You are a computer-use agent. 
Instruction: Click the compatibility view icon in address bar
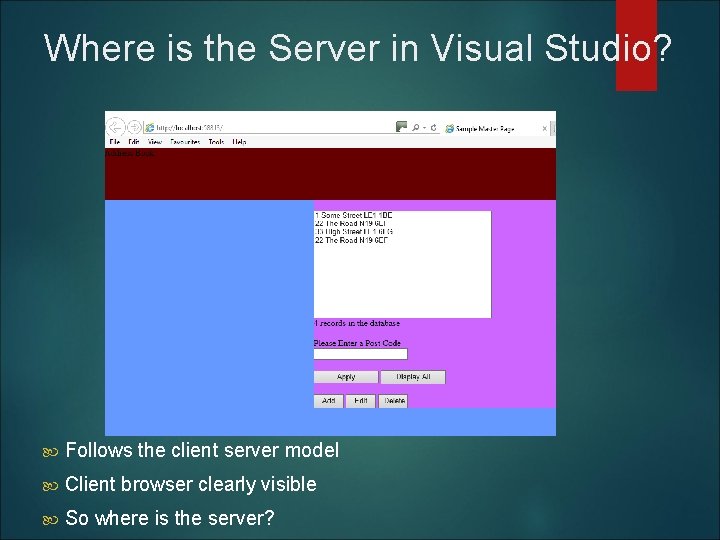tap(401, 127)
